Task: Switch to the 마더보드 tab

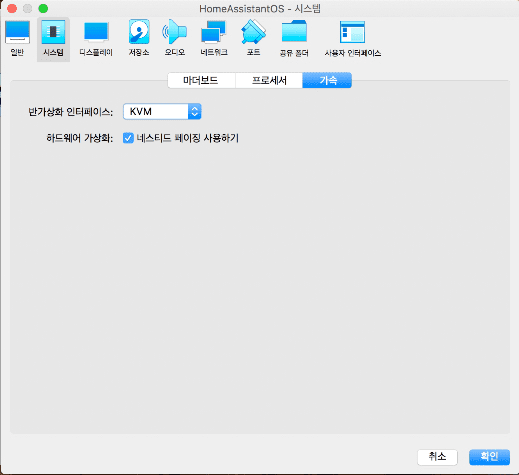Action: click(201, 80)
